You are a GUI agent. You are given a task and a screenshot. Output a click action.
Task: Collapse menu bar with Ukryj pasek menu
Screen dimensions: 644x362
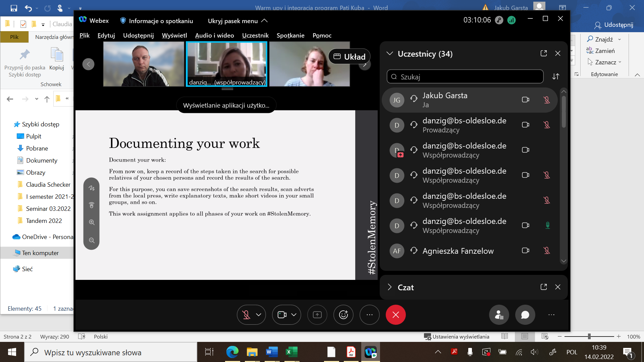coord(237,21)
